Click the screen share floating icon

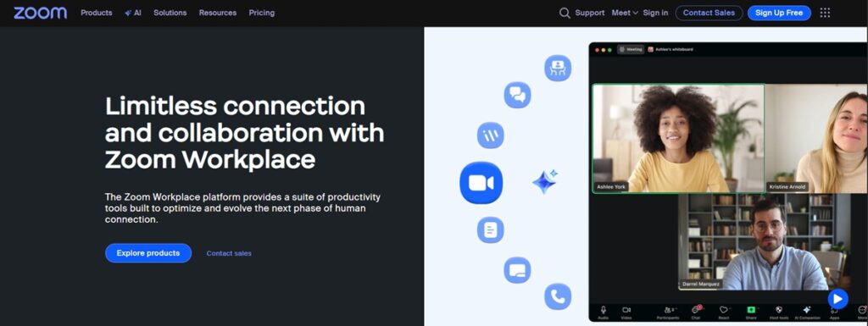click(x=517, y=270)
